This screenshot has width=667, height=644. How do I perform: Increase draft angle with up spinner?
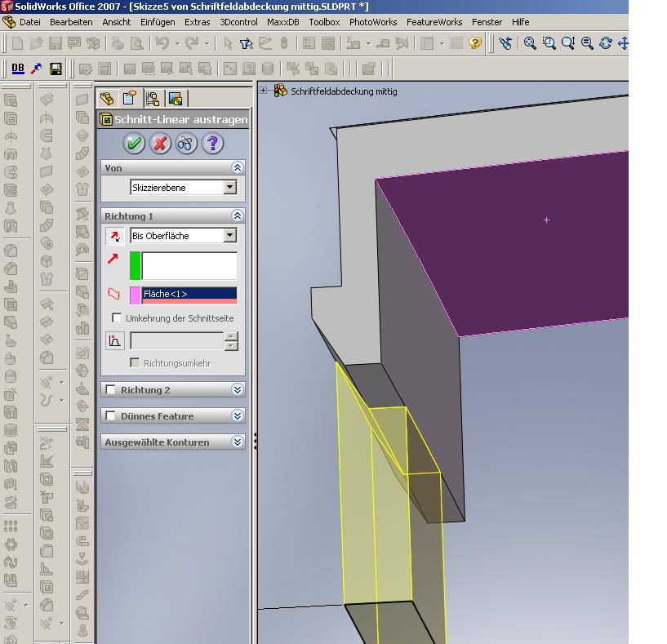pyautogui.click(x=231, y=336)
